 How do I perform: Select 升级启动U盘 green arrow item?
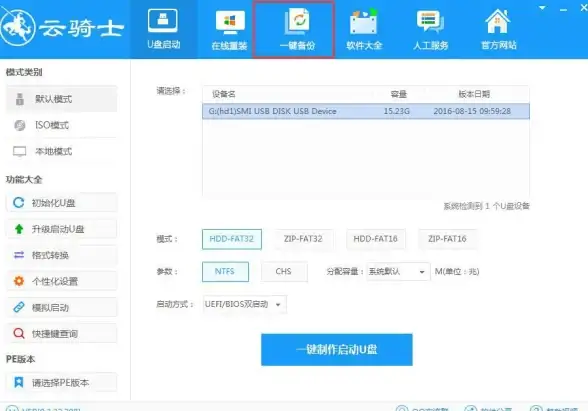[x=61, y=229]
